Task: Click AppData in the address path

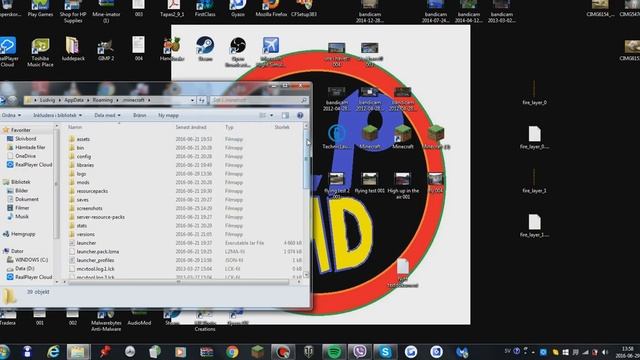Action: coord(73,100)
